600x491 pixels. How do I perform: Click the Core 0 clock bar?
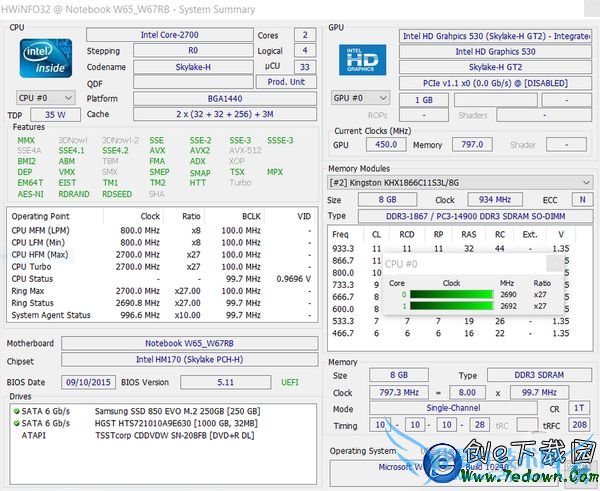[x=452, y=294]
